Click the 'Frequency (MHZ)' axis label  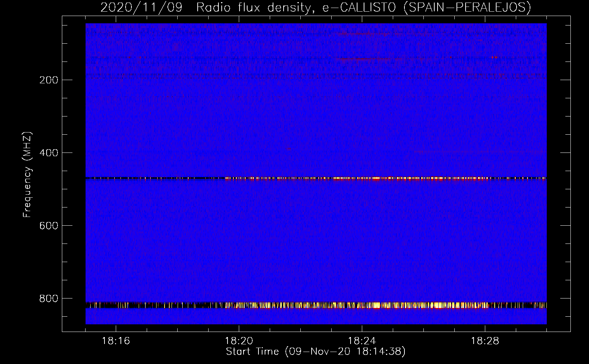(x=27, y=175)
